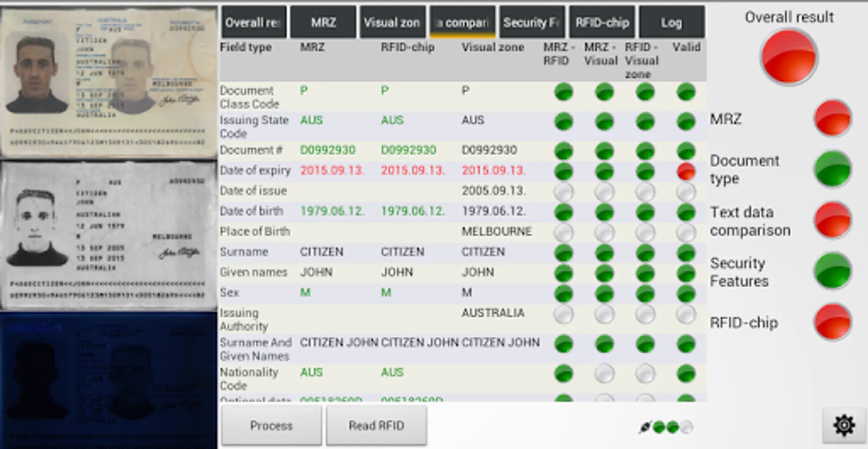The width and height of the screenshot is (868, 449).
Task: Click Sex row Valid indicator
Action: (686, 293)
